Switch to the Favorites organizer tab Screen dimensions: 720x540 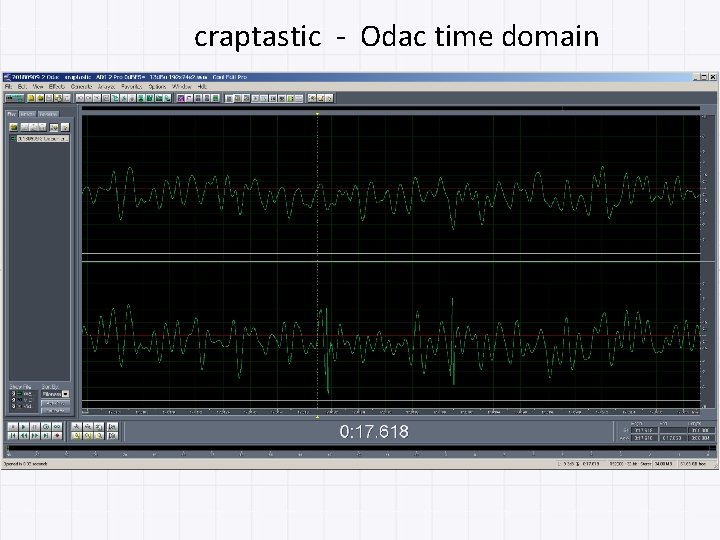48,114
